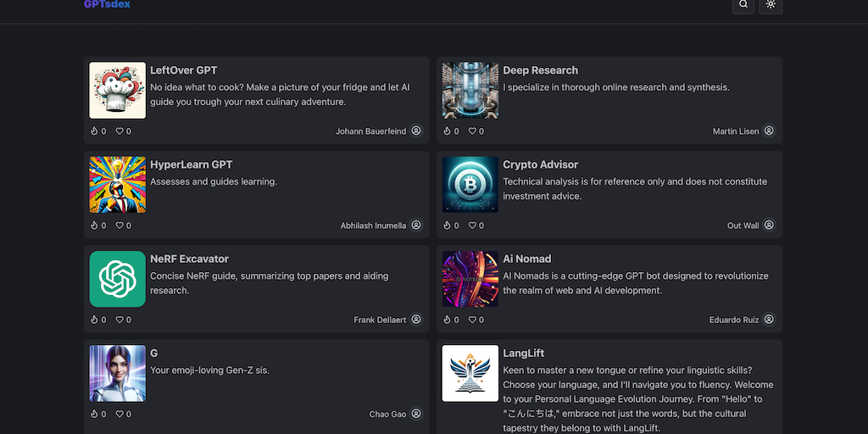
Task: Open the G card avatar thumbnail
Action: (x=117, y=373)
